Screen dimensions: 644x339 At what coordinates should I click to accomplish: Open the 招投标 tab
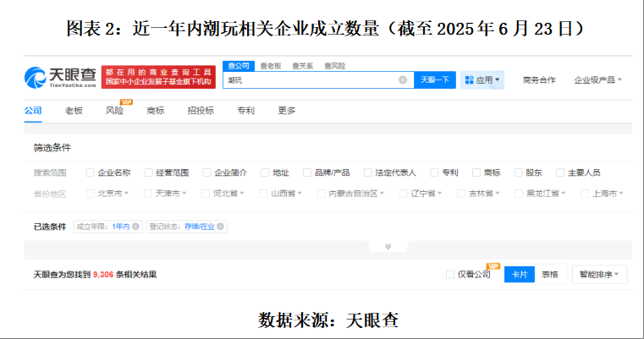point(200,111)
